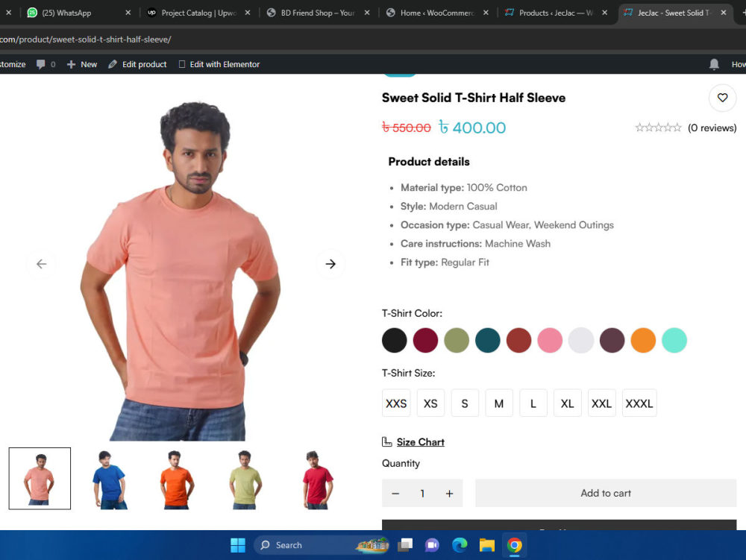Select the olive green T-shirt color
The image size is (746, 560).
[457, 340]
